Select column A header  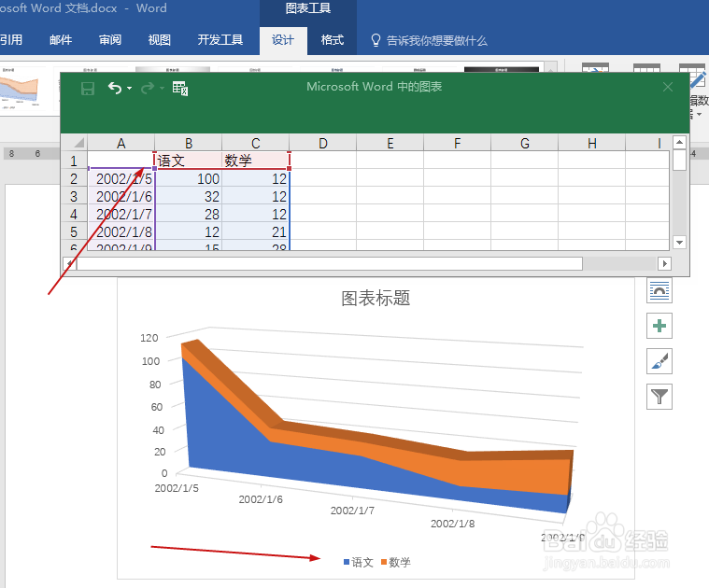coord(121,143)
